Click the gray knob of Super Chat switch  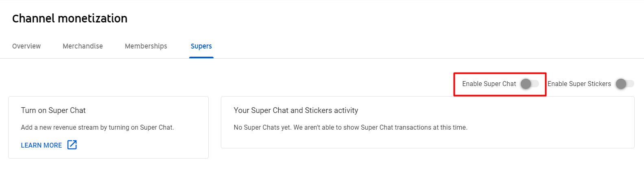526,84
